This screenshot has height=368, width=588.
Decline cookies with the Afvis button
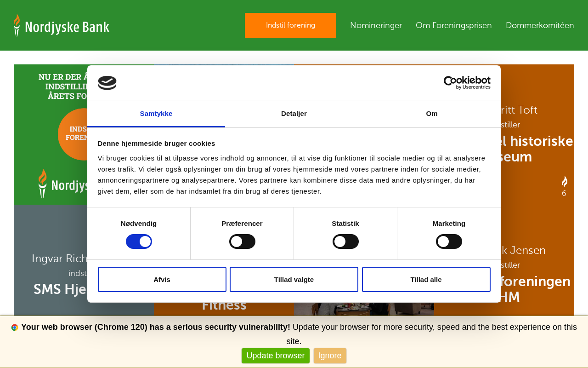coord(162,279)
